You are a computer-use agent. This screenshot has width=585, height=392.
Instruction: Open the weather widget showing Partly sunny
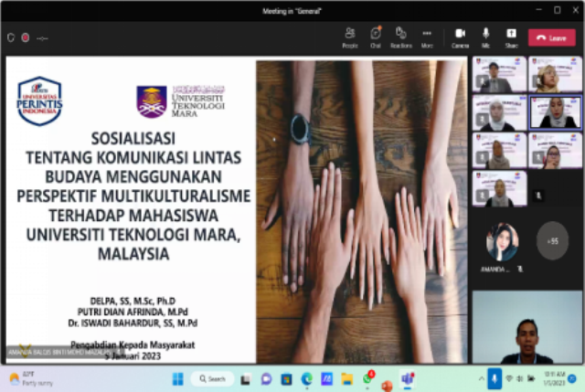(x=31, y=378)
